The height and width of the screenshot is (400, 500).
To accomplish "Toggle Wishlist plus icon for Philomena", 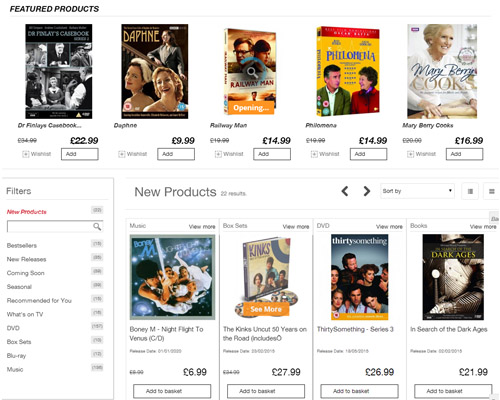I will click(x=314, y=154).
